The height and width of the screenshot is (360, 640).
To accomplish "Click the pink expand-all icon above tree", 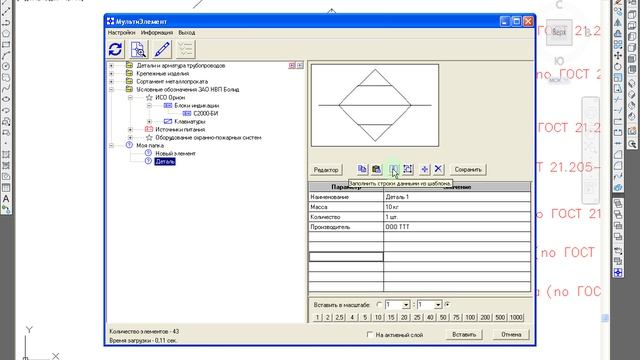I will (x=292, y=65).
